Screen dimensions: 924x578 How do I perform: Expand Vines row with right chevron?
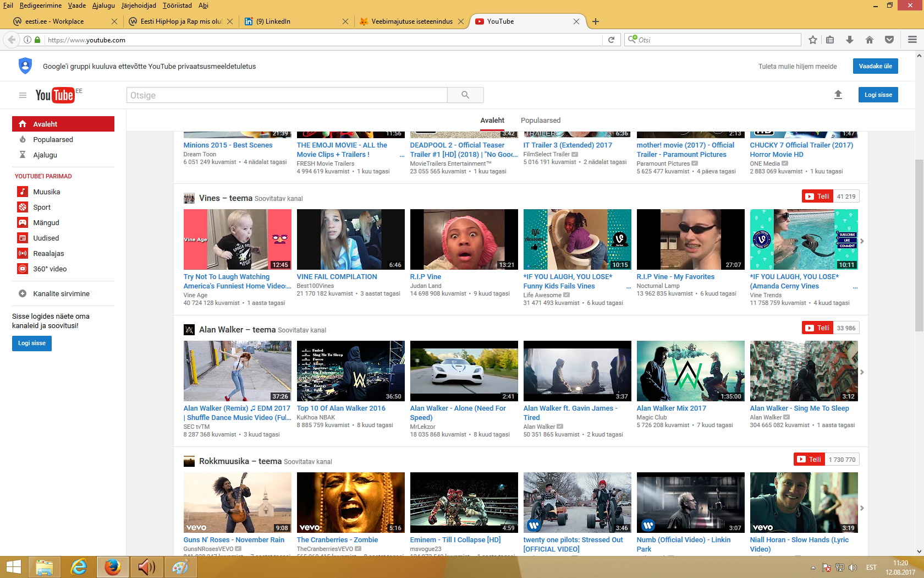click(x=862, y=241)
